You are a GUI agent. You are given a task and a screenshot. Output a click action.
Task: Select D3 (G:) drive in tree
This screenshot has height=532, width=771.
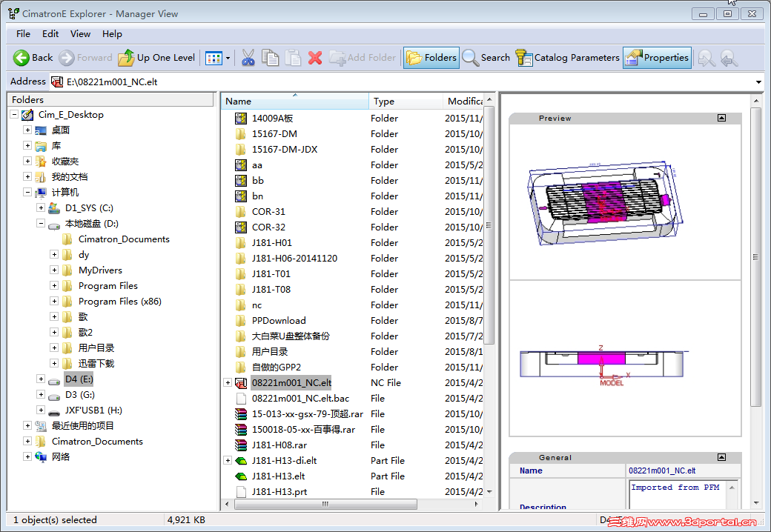(79, 394)
